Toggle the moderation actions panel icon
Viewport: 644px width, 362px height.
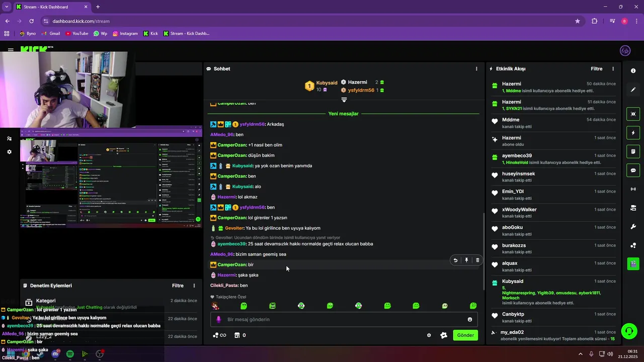[633, 151]
